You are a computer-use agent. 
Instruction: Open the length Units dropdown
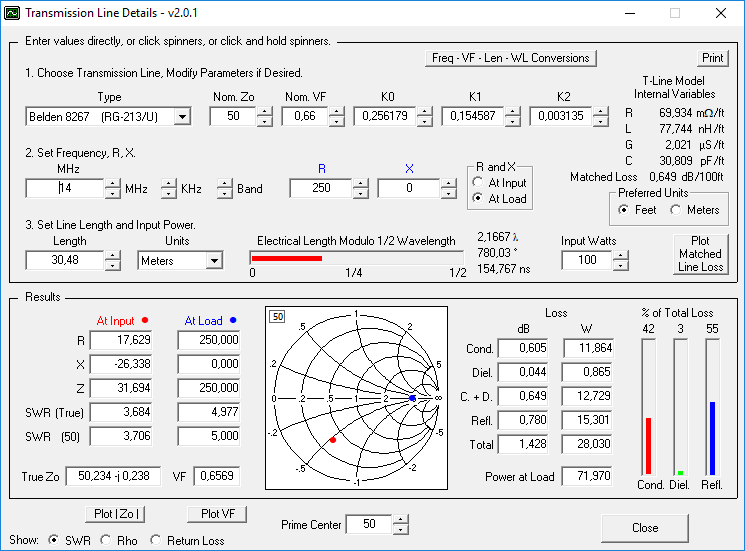tap(214, 261)
